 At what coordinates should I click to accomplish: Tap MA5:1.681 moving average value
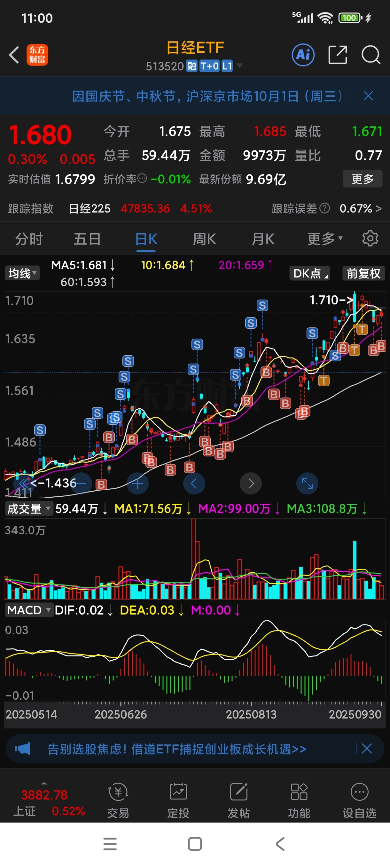[x=83, y=265]
